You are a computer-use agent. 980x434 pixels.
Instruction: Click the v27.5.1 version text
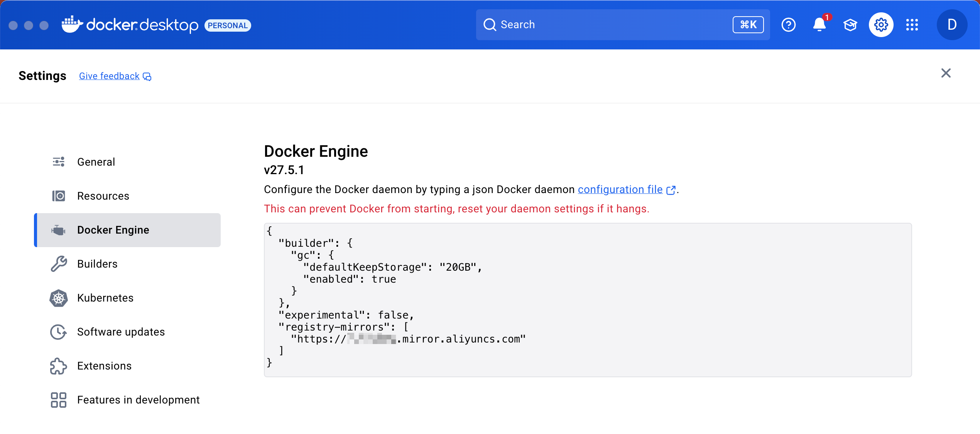tap(284, 170)
